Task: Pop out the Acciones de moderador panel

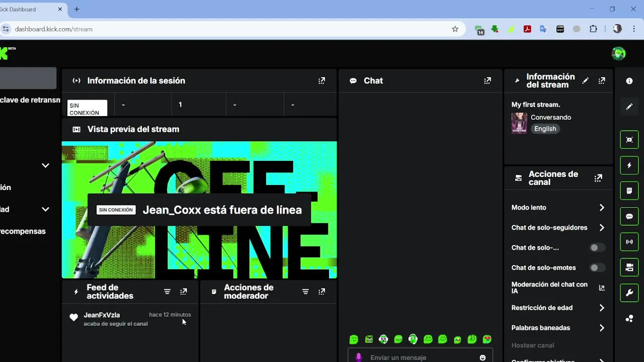Action: pyautogui.click(x=322, y=292)
